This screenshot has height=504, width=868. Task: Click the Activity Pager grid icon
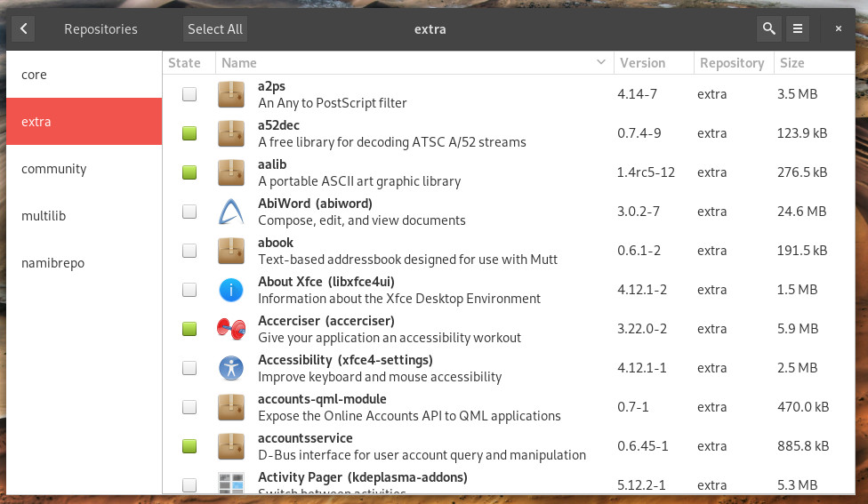point(231,483)
